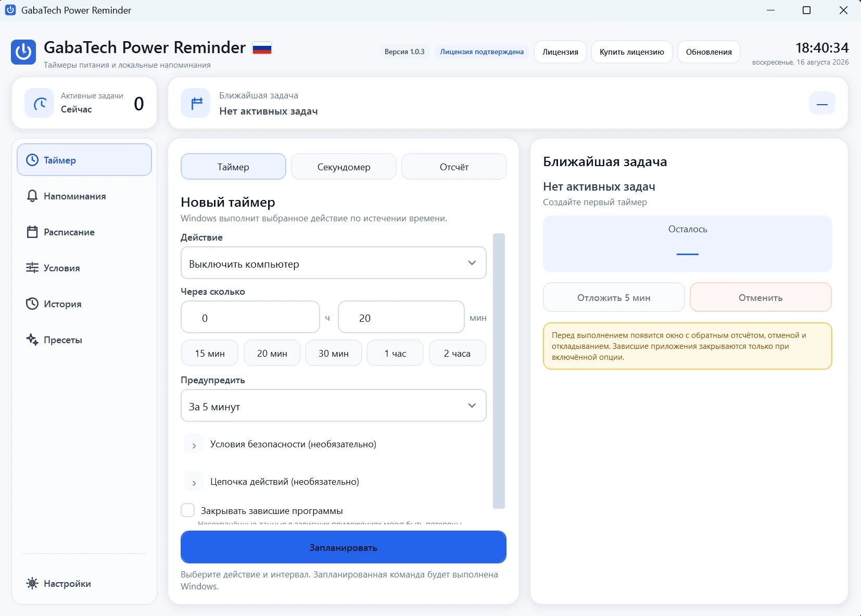
Task: Click the Активные задачи counter card
Action: tap(84, 103)
